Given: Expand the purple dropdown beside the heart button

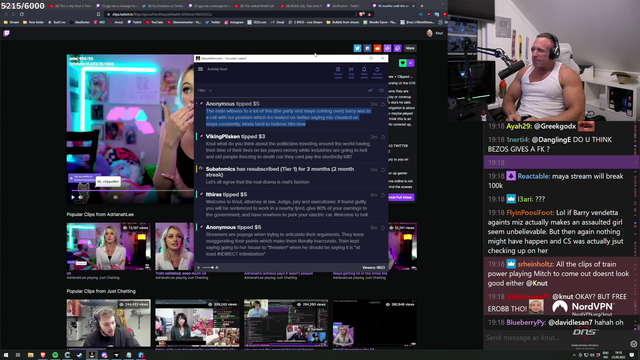Looking at the screenshot, I should click(411, 63).
